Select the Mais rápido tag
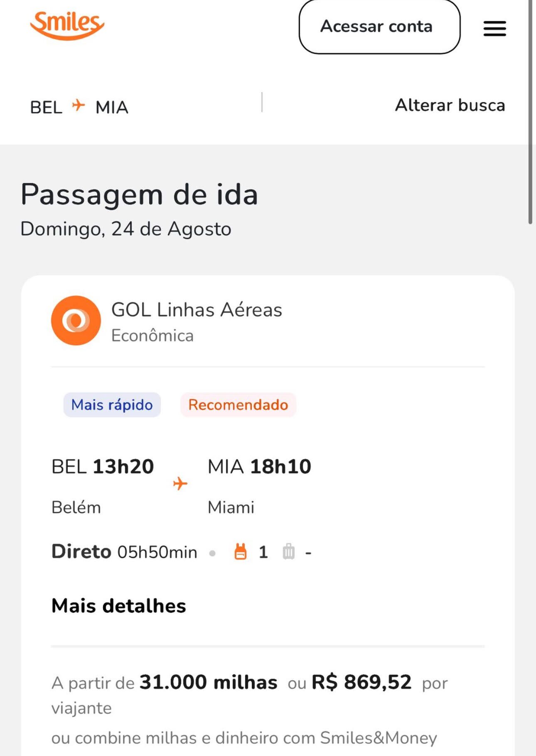Screen dimensions: 536x756 (112, 405)
